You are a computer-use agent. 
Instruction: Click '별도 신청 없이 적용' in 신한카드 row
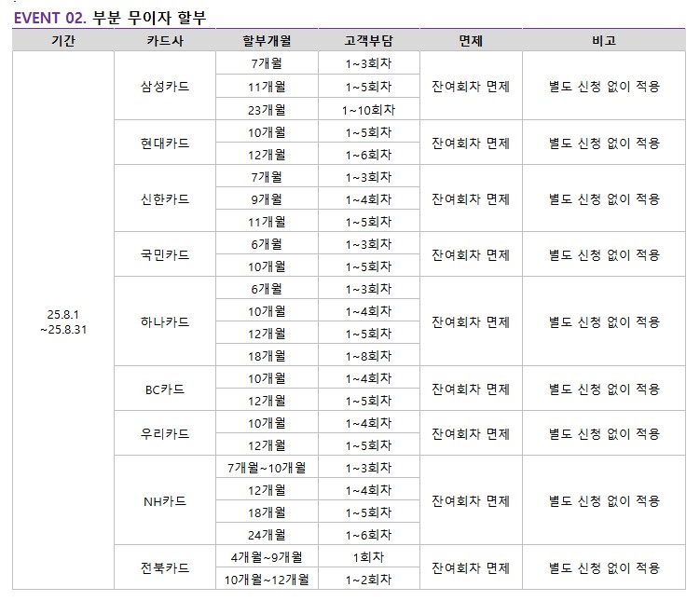[604, 199]
